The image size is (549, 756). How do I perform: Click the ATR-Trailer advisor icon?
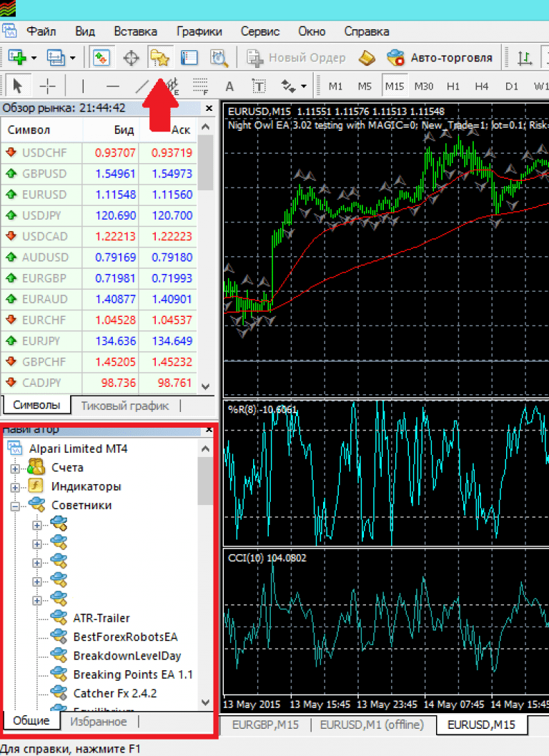[59, 618]
